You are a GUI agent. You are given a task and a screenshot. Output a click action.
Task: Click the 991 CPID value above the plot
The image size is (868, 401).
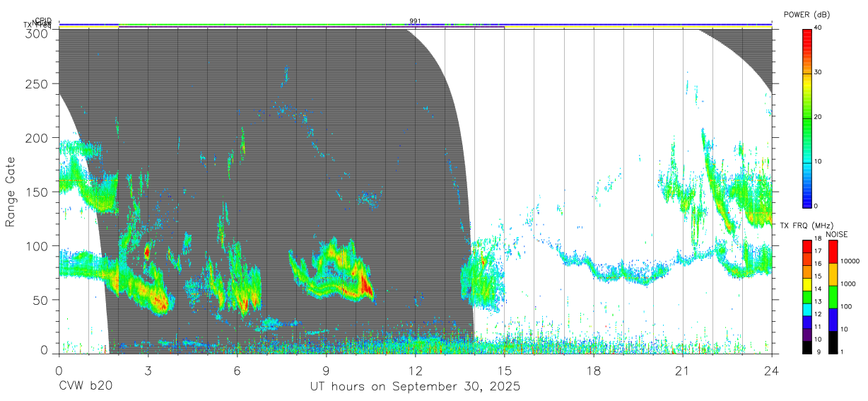point(415,21)
